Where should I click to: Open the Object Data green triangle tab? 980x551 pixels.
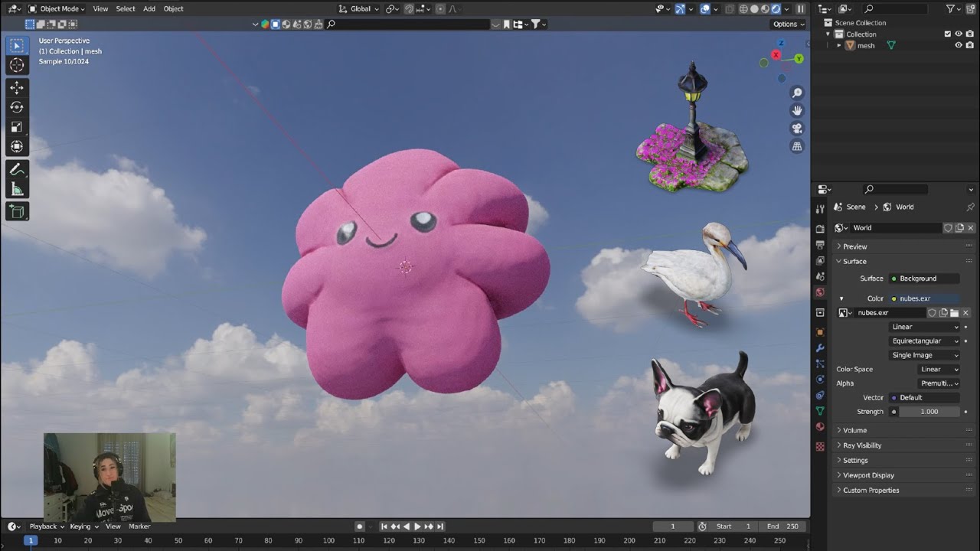point(820,411)
